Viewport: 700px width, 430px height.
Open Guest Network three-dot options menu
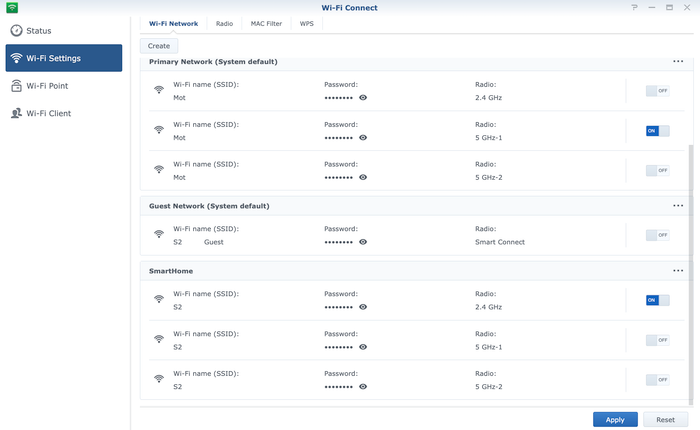point(678,206)
